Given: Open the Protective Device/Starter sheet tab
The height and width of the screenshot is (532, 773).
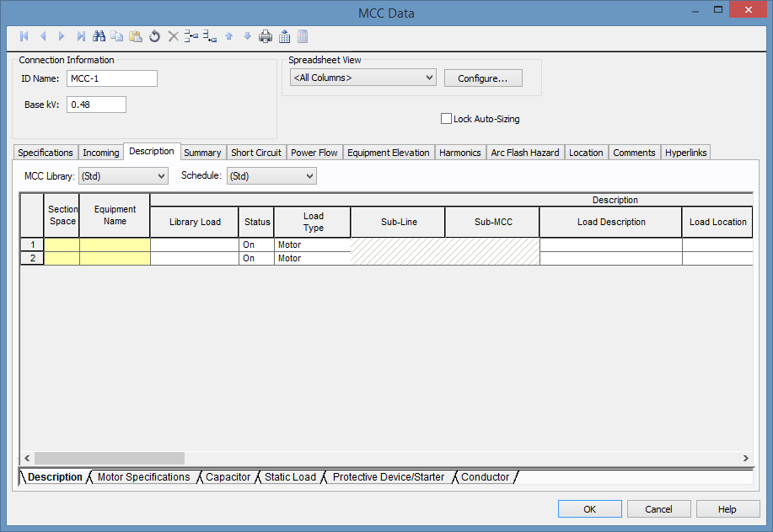Looking at the screenshot, I should pyautogui.click(x=389, y=477).
